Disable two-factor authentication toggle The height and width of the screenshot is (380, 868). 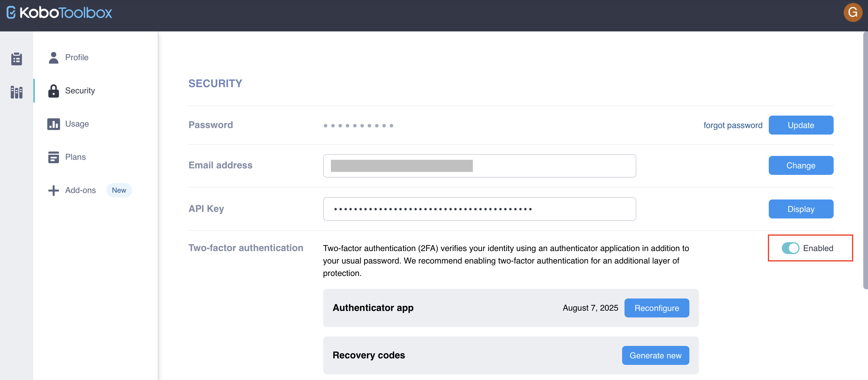coord(790,248)
